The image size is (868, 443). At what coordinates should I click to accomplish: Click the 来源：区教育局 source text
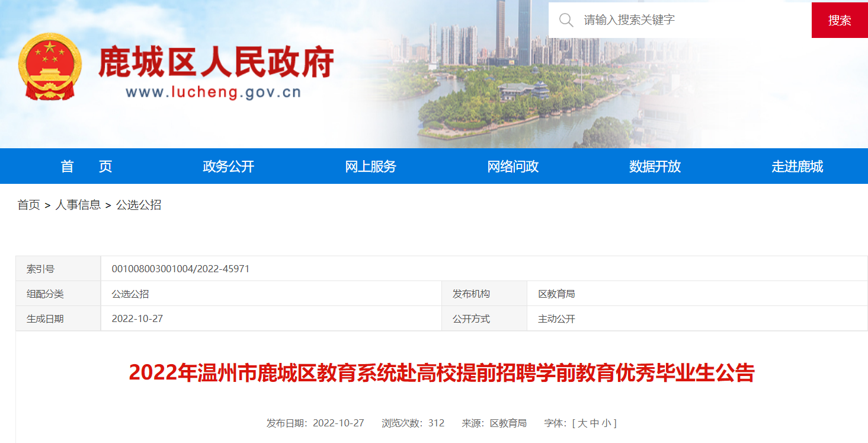point(494,423)
